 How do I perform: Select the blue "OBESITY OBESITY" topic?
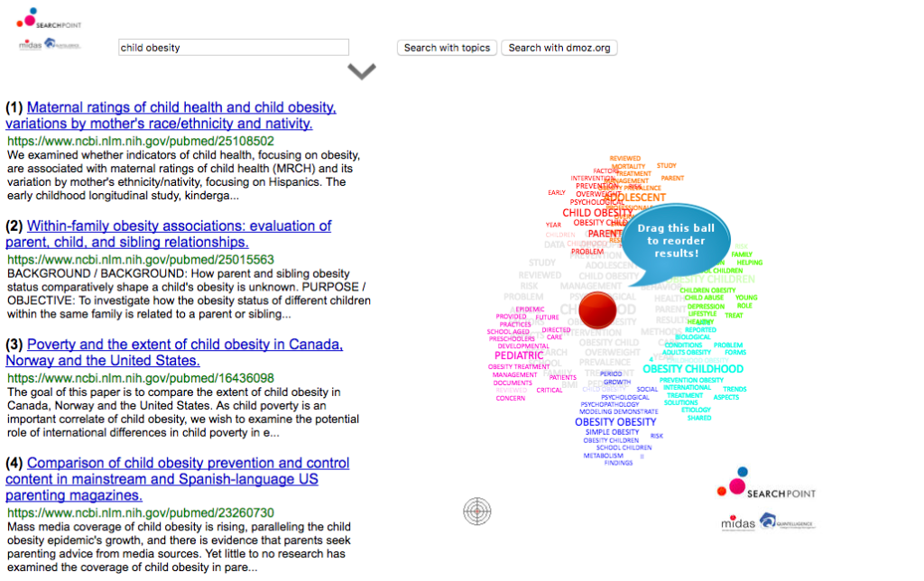[615, 422]
